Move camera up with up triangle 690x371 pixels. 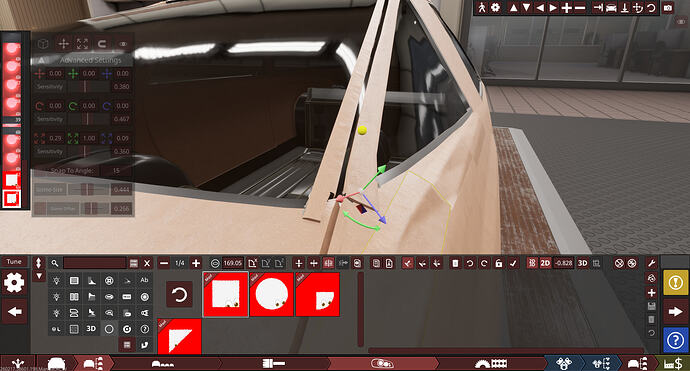(513, 7)
